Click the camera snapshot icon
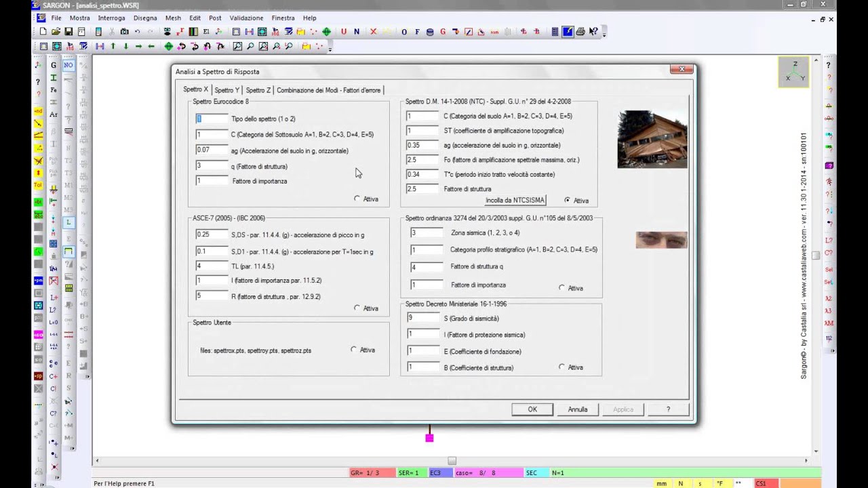 click(124, 32)
